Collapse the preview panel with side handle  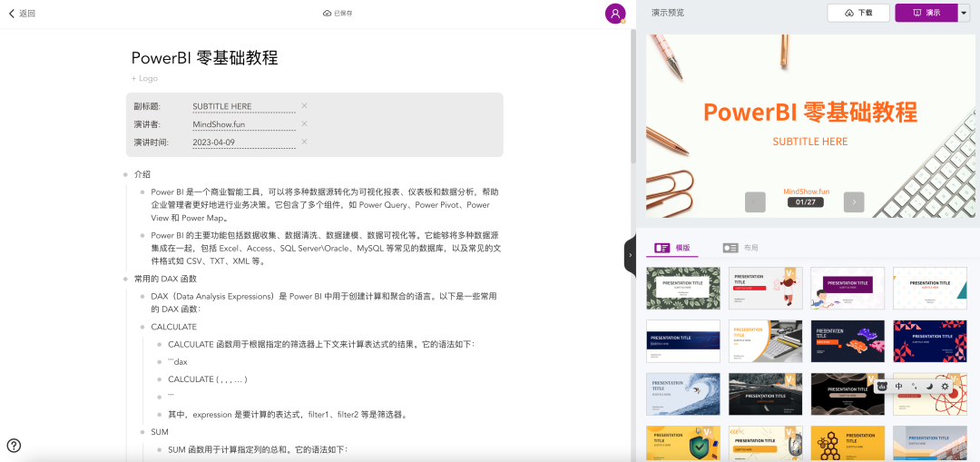[x=630, y=255]
